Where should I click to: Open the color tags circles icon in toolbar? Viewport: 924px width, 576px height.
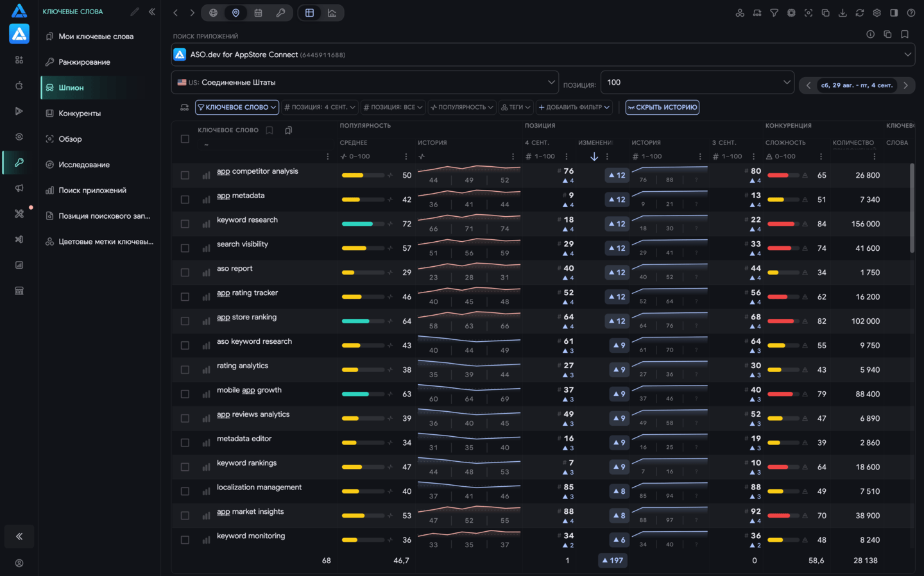click(x=740, y=13)
